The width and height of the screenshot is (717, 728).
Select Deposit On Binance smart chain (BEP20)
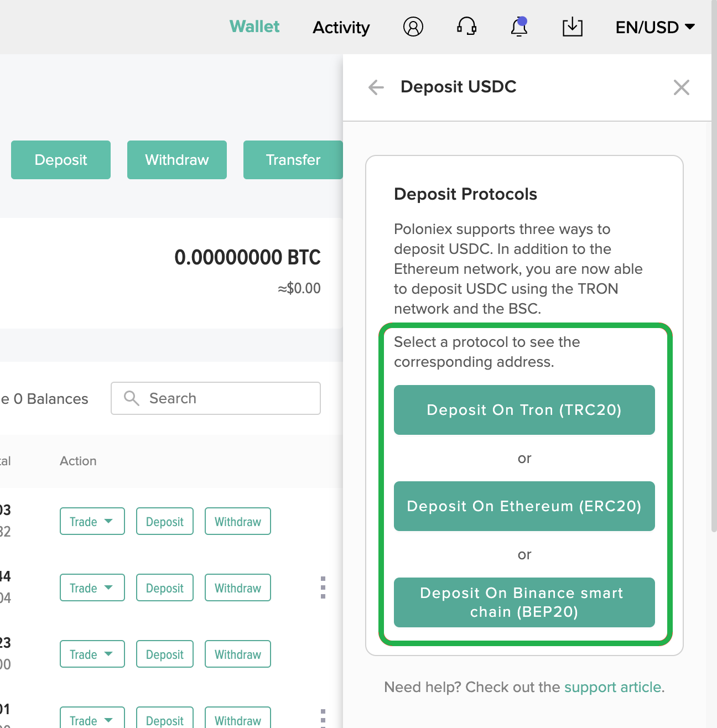(524, 602)
